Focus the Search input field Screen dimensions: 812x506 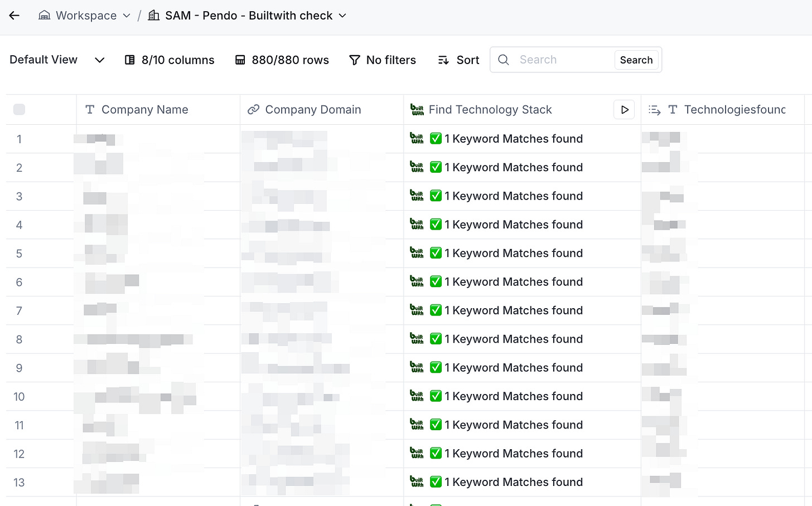point(564,60)
